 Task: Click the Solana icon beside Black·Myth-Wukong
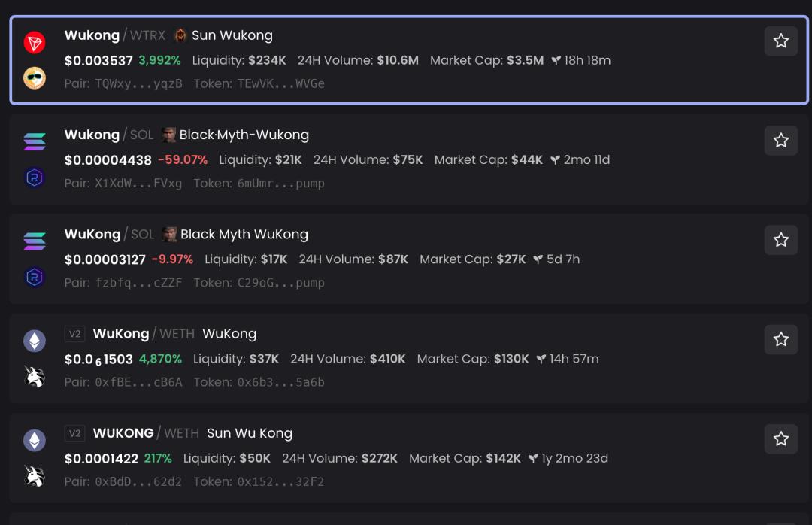(35, 141)
